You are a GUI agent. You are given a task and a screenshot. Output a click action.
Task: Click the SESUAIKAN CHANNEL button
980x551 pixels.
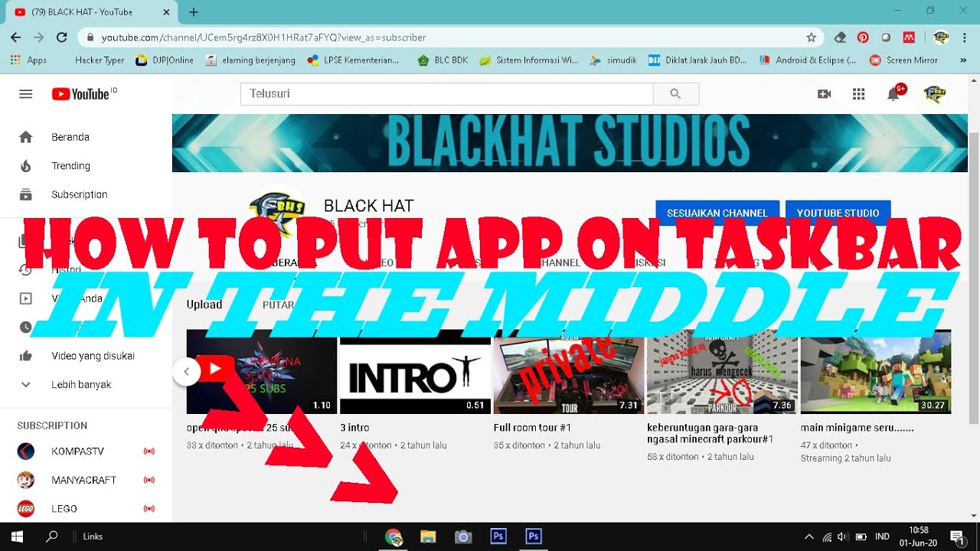coord(717,213)
